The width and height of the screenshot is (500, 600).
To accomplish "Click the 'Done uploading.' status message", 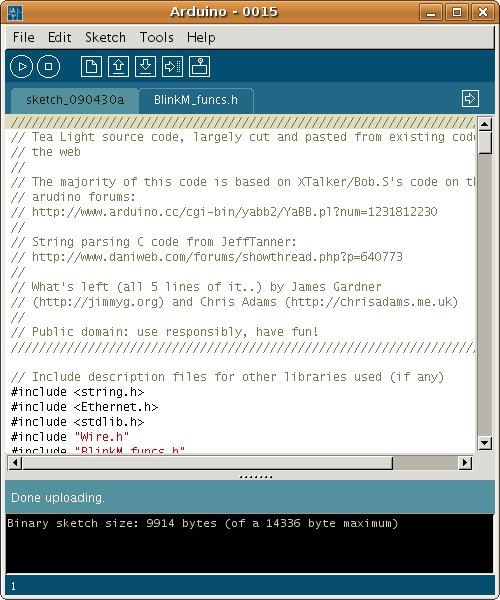I will tap(58, 497).
